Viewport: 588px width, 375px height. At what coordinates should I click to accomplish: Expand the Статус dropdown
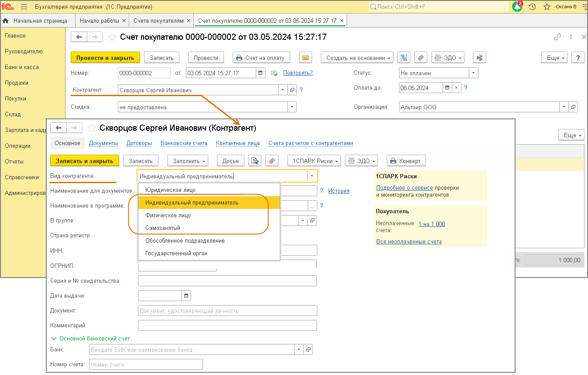(x=474, y=73)
